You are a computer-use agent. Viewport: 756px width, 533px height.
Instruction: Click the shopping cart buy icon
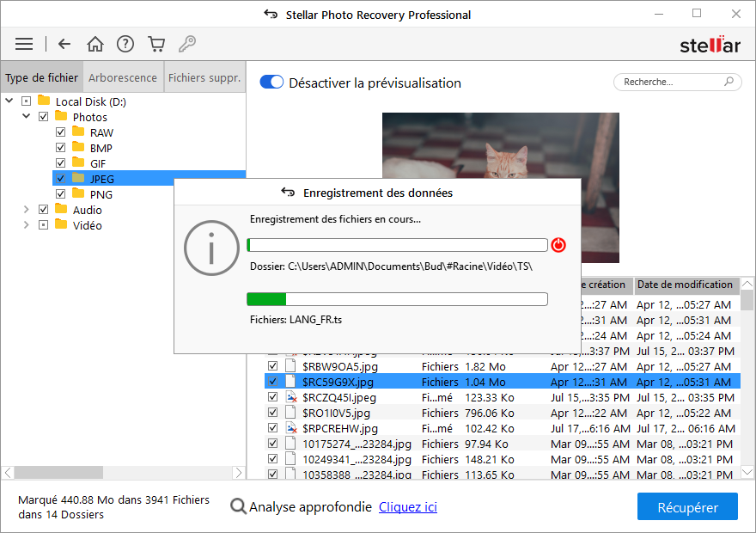coord(155,44)
